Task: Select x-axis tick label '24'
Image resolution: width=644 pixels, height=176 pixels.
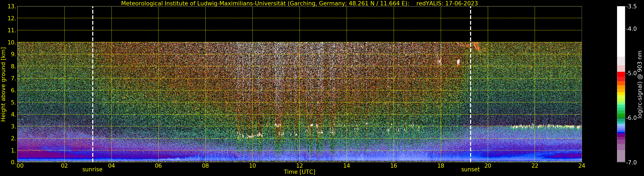Action: point(582,166)
